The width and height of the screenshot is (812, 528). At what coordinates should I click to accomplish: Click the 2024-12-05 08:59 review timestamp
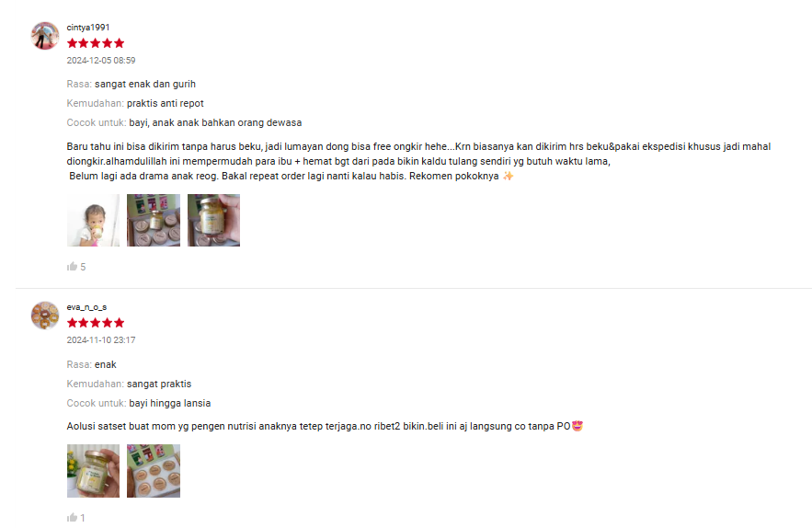click(x=101, y=61)
